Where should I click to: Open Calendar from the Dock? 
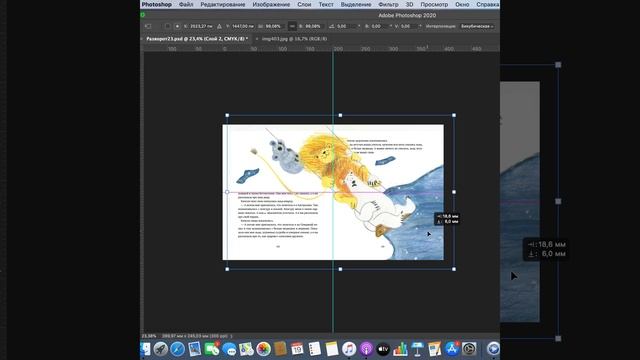click(298, 349)
